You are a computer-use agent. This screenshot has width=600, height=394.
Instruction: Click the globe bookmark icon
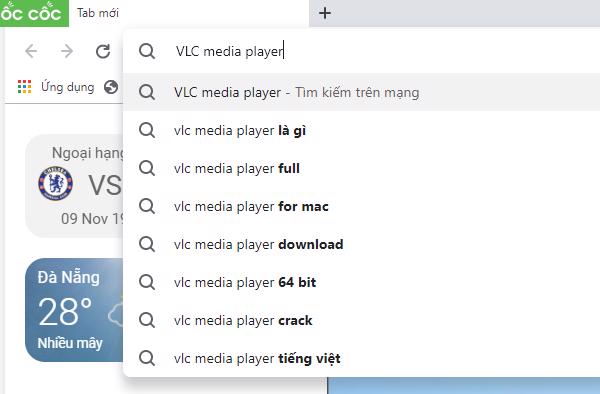[x=111, y=87]
